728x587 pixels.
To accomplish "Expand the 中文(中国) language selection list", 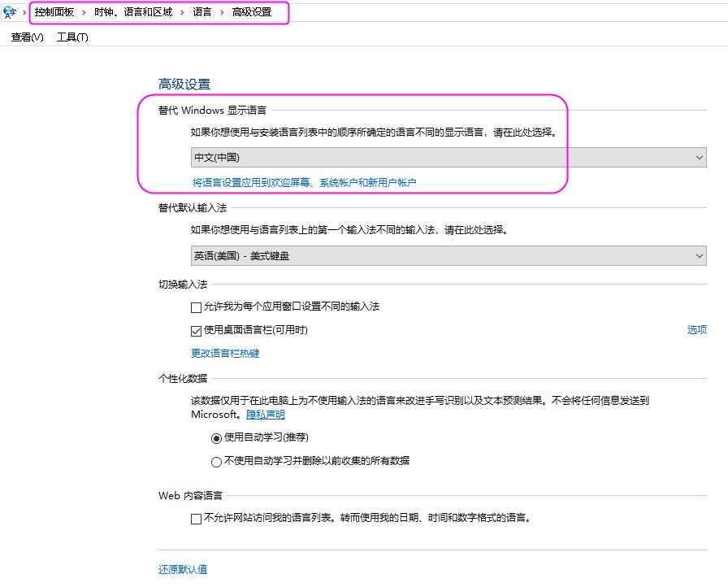I will pyautogui.click(x=700, y=157).
